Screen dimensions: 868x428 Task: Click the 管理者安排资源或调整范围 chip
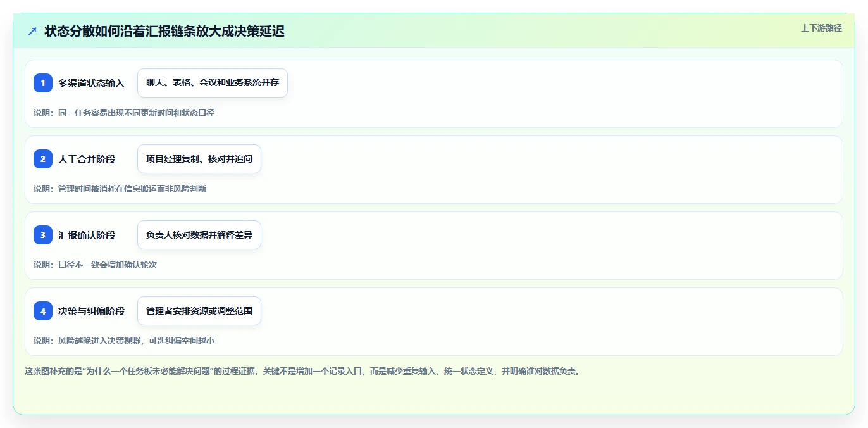click(x=199, y=311)
